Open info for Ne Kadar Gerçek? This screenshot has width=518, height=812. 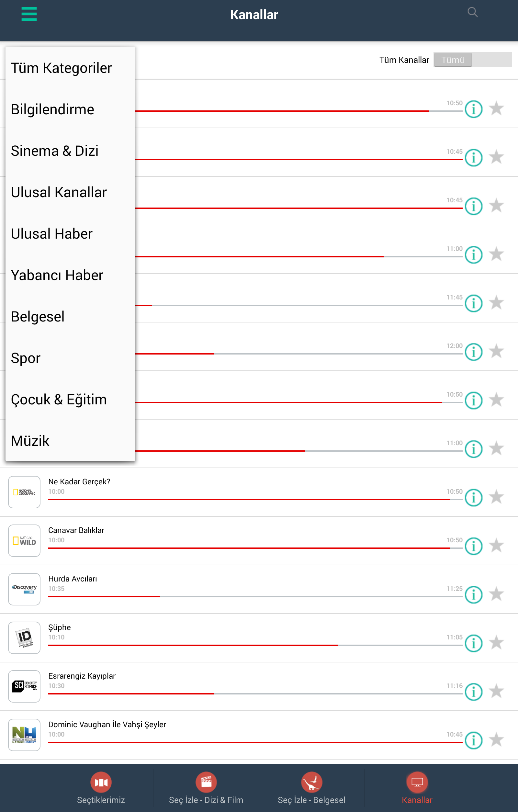[x=473, y=497]
